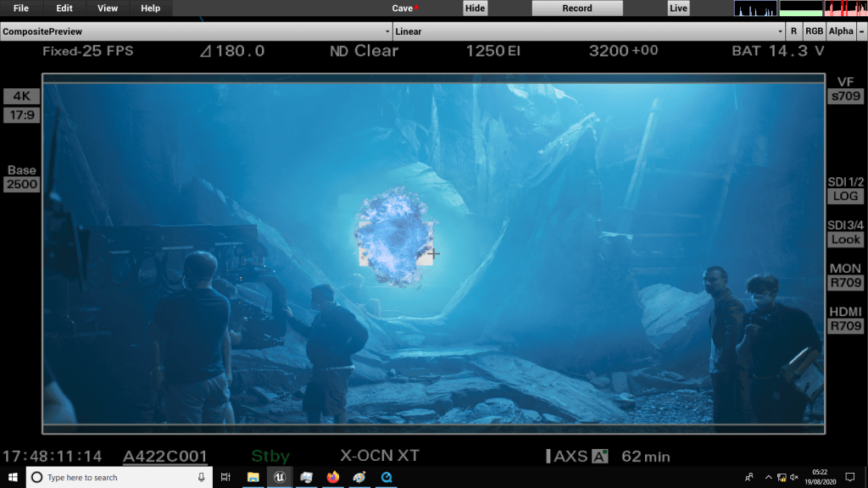Open the Linear color space dropdown
This screenshot has width=868, height=488.
point(588,31)
